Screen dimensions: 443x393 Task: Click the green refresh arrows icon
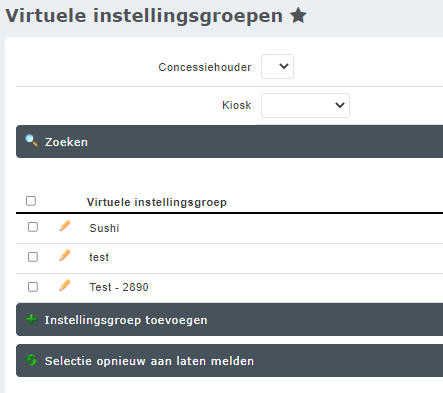[31, 360]
